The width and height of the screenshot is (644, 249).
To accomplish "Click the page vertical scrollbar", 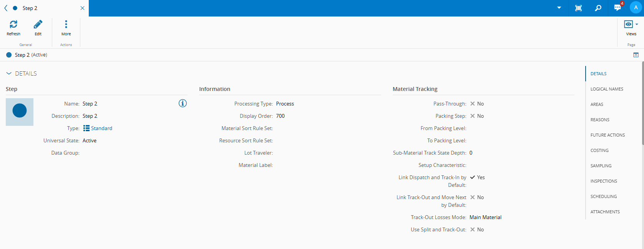I will point(642,103).
